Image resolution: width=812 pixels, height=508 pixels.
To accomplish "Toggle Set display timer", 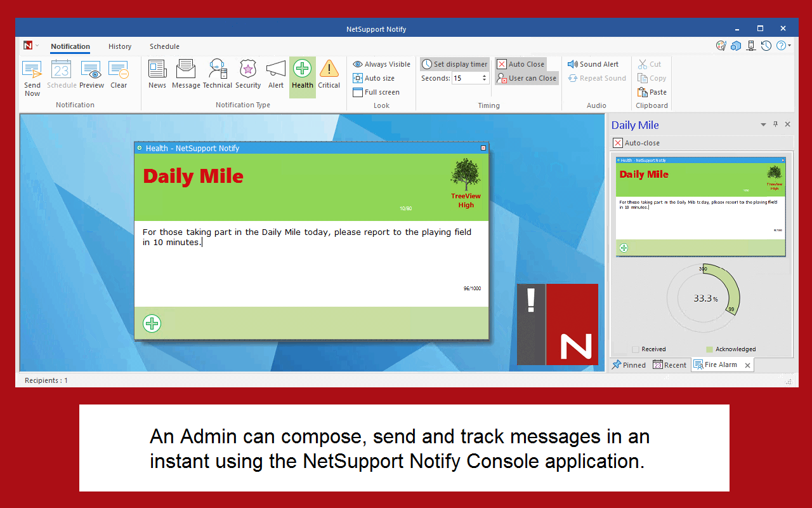I will click(455, 64).
